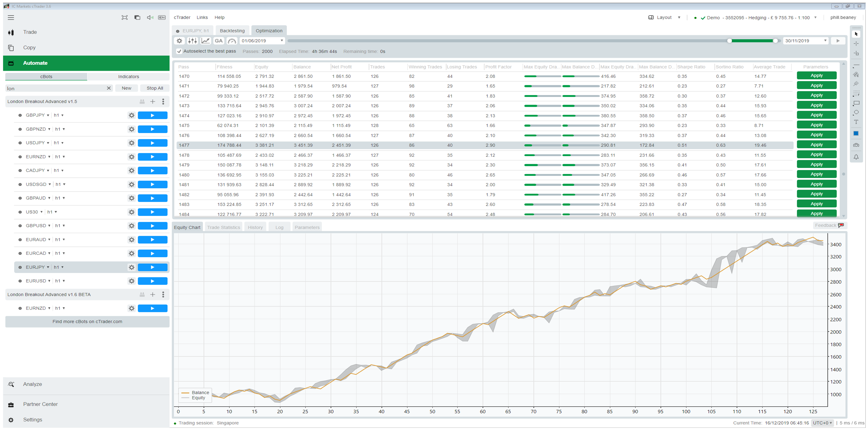Click the date range slider left handle

729,41
